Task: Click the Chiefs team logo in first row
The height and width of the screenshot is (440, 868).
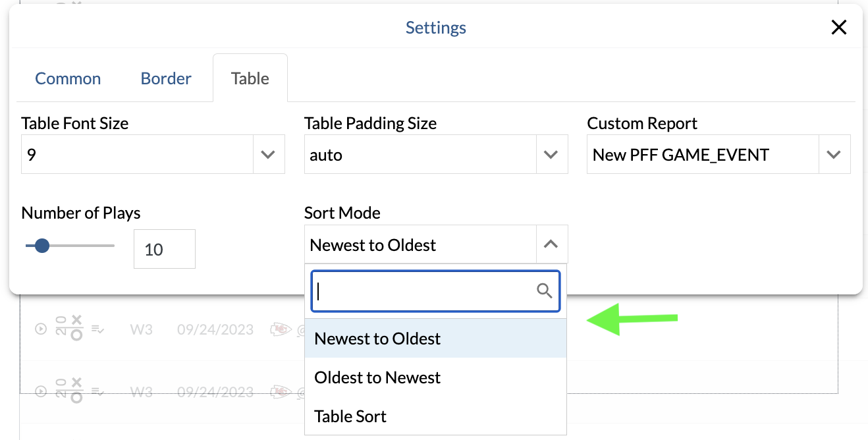Action: coord(281,329)
